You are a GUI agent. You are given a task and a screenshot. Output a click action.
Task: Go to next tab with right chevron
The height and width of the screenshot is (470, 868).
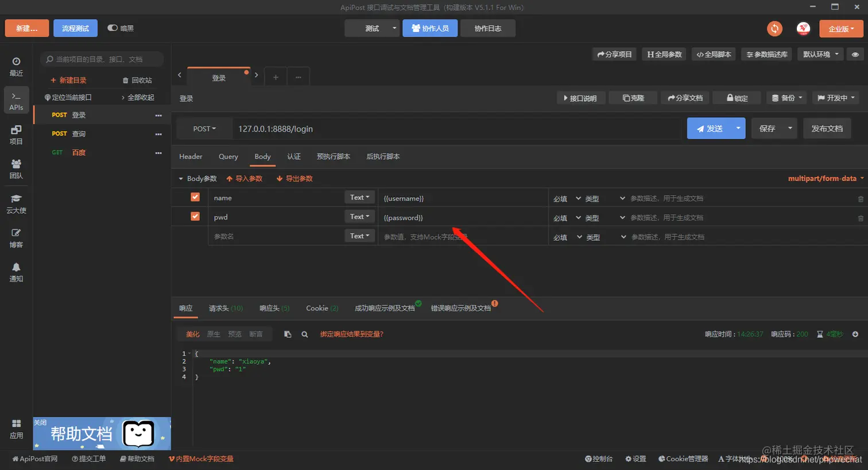click(257, 75)
